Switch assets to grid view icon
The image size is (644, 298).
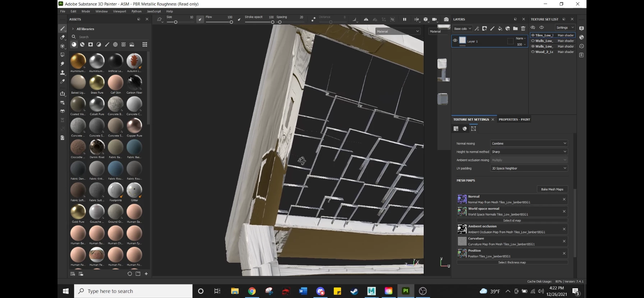[145, 45]
